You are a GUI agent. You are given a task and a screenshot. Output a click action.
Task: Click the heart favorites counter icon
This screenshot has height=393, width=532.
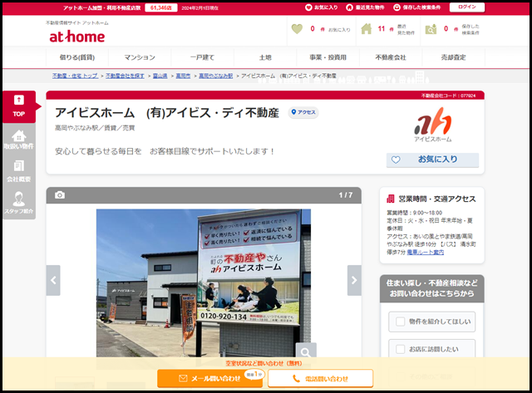pyautogui.click(x=297, y=29)
